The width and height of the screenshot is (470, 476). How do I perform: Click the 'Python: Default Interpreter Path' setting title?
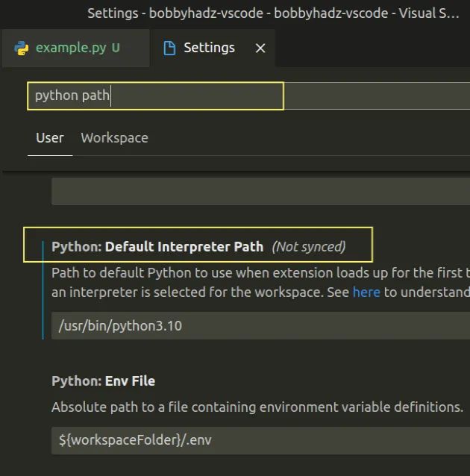click(x=157, y=246)
